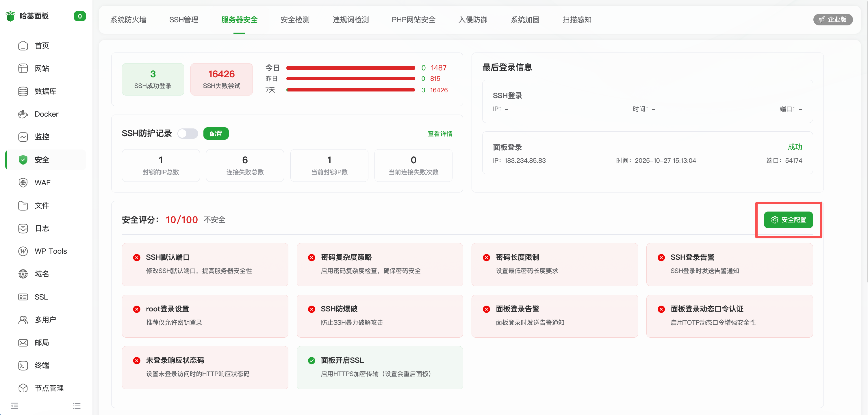Click the 7天 failure progress bar
868x415 pixels.
point(350,90)
